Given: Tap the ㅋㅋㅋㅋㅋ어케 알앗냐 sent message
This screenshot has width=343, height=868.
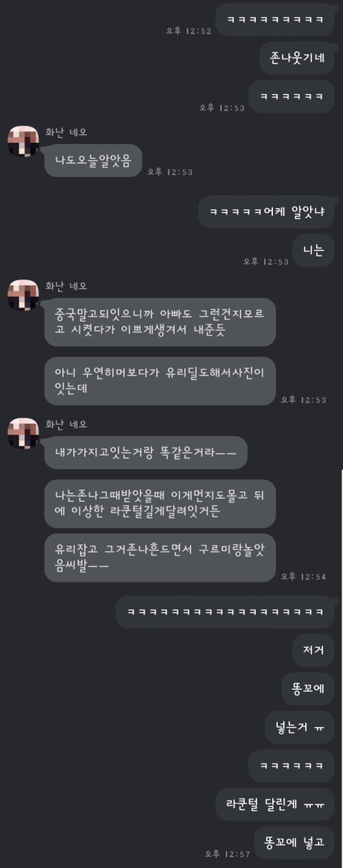Looking at the screenshot, I should tap(266, 212).
